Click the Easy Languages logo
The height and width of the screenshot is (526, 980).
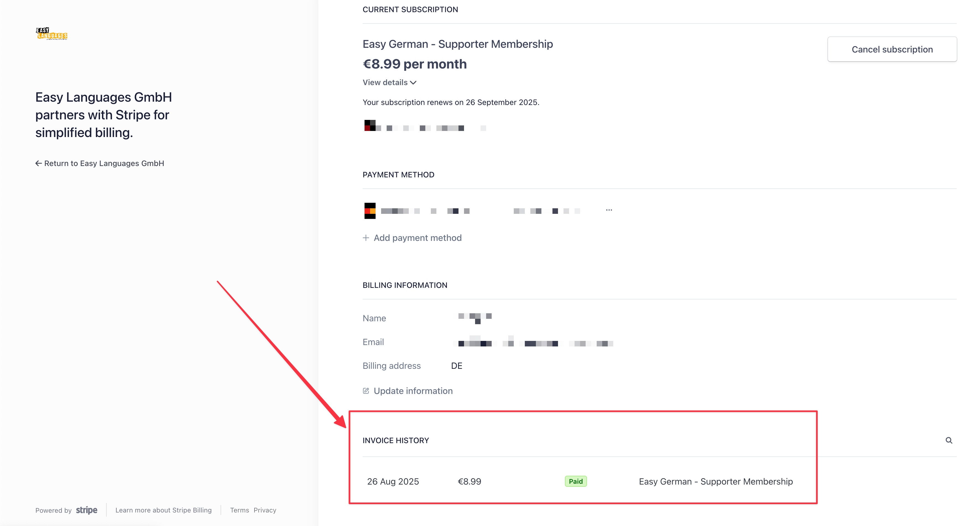pos(52,33)
